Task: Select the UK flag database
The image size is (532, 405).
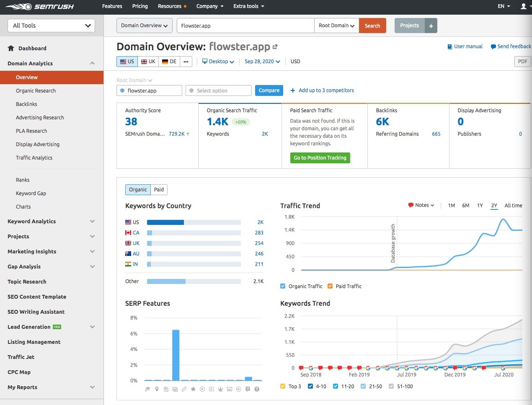Action: click(x=148, y=62)
